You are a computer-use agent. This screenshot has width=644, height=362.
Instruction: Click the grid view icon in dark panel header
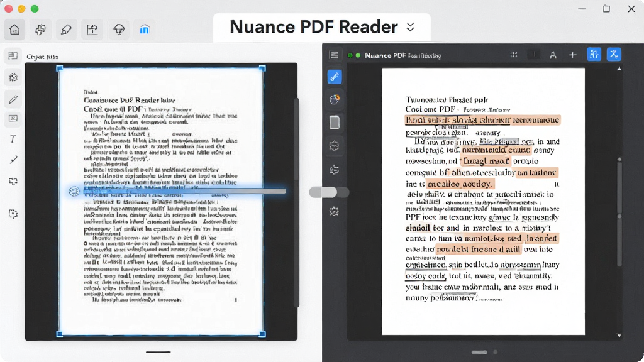point(514,55)
